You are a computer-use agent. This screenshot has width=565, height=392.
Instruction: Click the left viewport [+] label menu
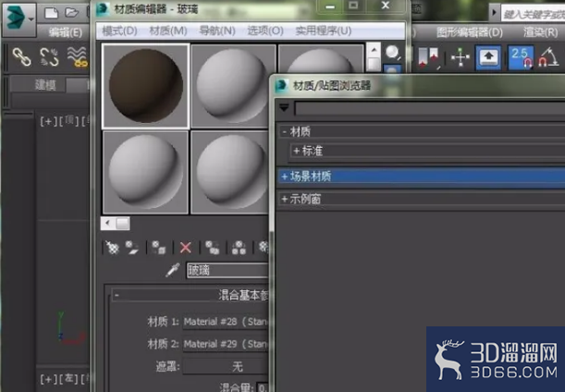pos(48,379)
